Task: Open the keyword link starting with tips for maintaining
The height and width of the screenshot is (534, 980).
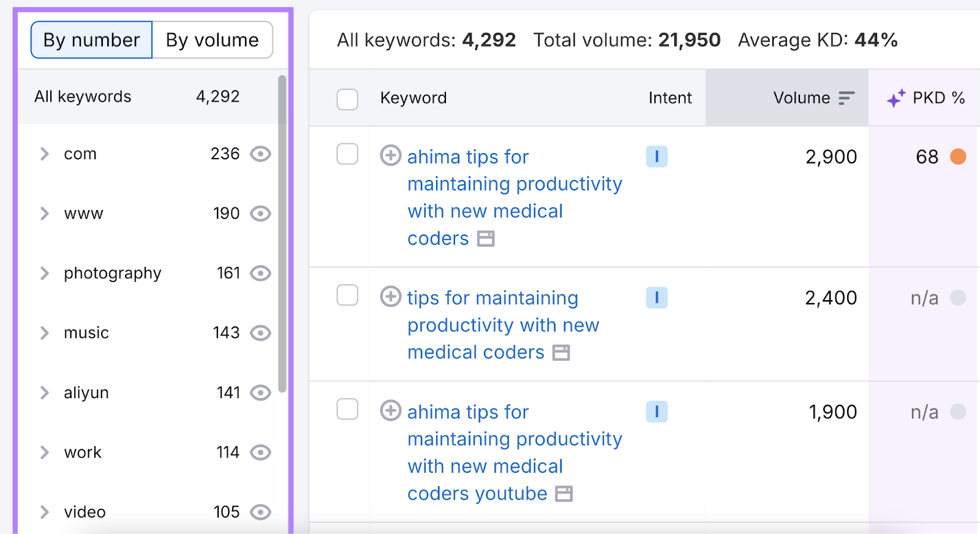Action: click(x=492, y=298)
